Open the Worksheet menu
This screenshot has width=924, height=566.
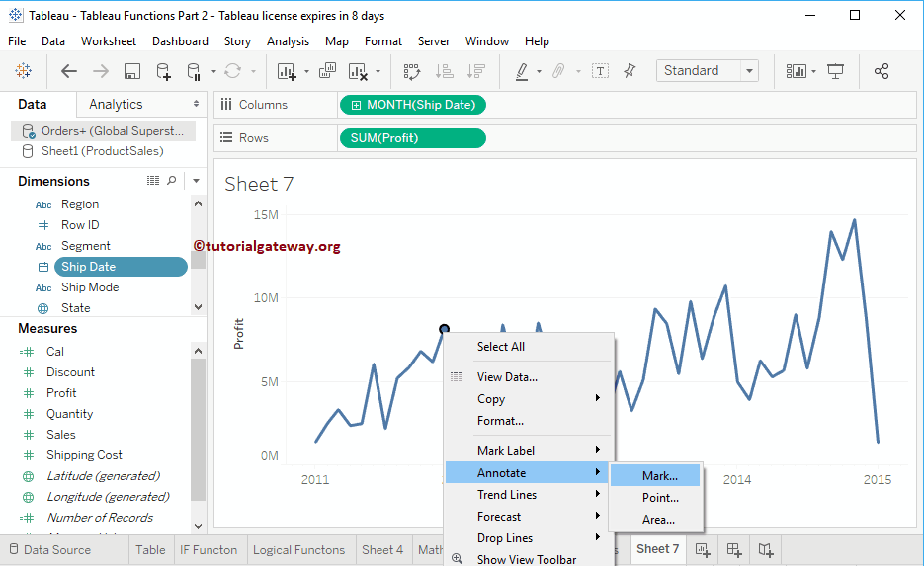[109, 41]
